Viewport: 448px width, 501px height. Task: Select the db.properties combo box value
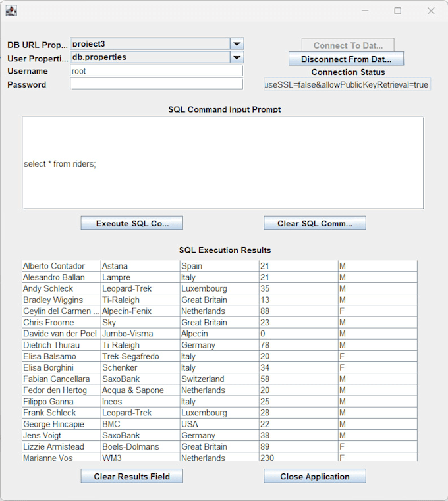(x=150, y=57)
